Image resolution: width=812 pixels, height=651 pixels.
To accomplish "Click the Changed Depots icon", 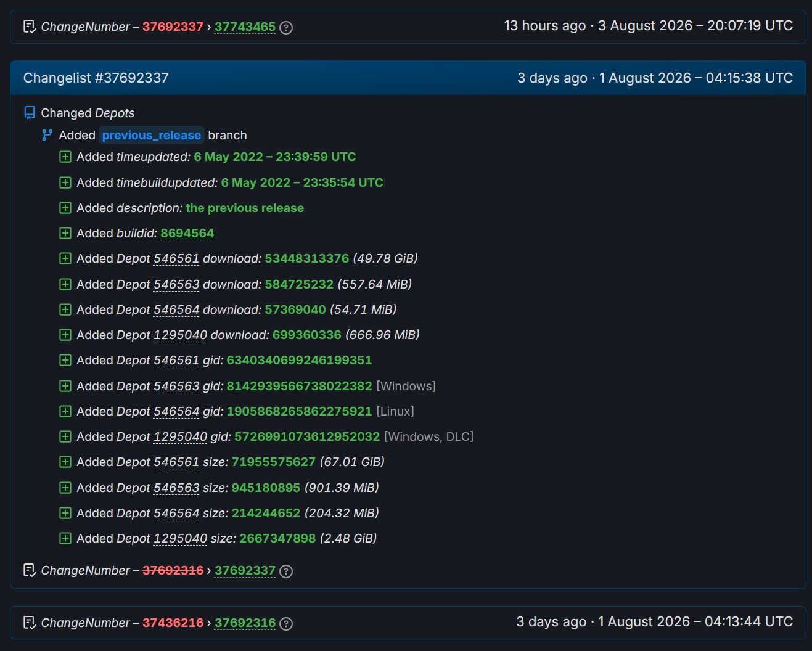I will (30, 113).
